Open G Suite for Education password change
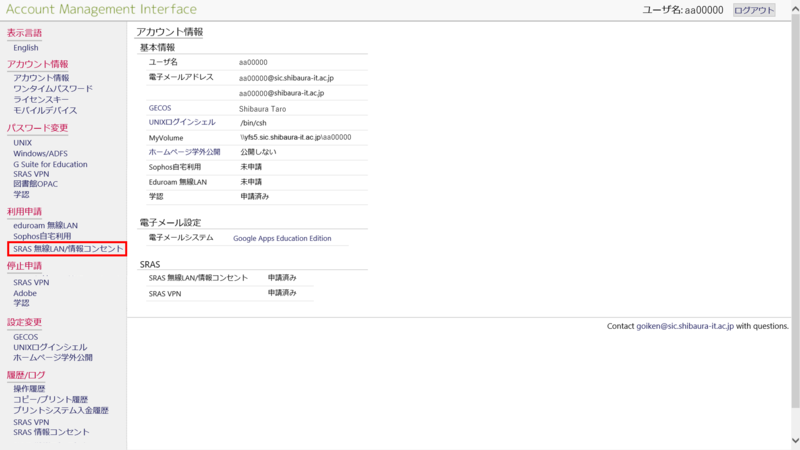 (x=50, y=164)
